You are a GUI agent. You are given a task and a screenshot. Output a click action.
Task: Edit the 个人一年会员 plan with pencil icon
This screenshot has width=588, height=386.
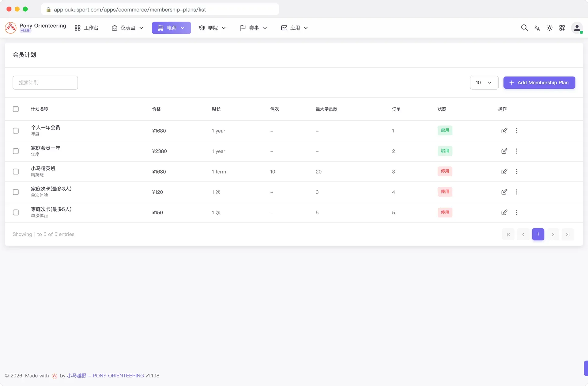504,131
